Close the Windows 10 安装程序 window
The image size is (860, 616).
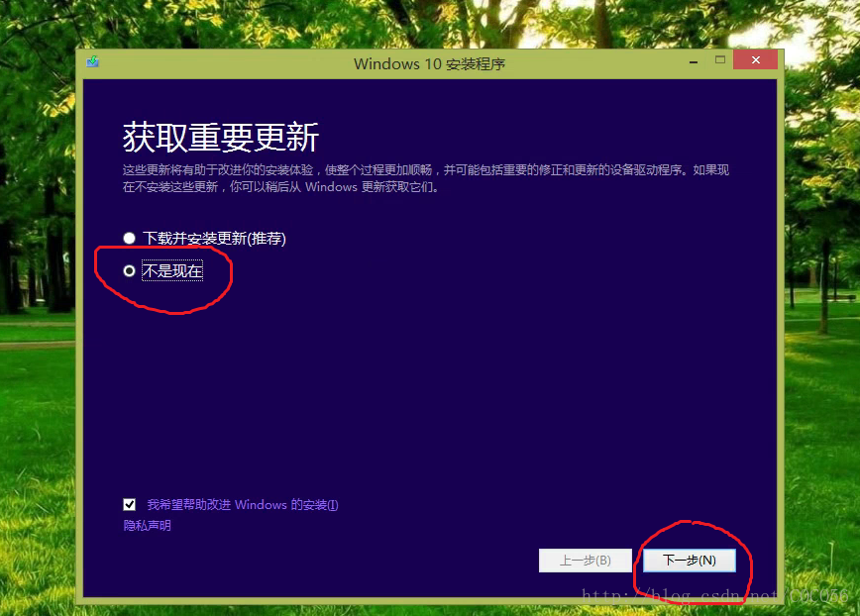coord(755,60)
